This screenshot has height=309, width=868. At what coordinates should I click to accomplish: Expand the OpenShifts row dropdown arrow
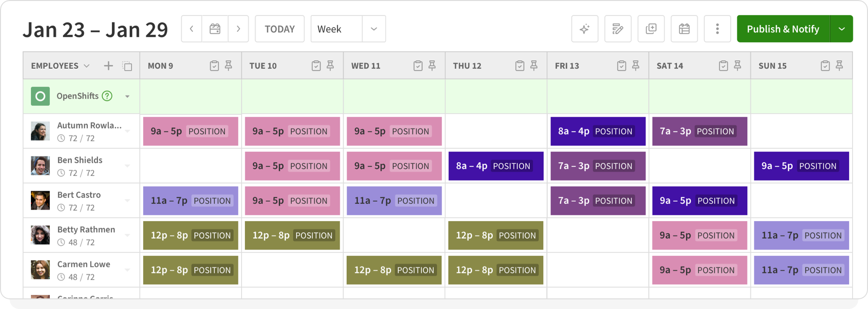point(127,97)
